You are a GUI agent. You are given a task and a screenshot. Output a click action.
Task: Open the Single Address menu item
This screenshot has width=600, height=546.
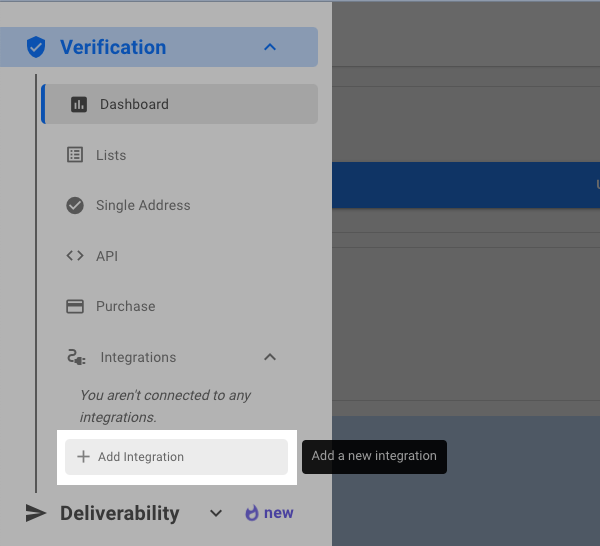[143, 205]
